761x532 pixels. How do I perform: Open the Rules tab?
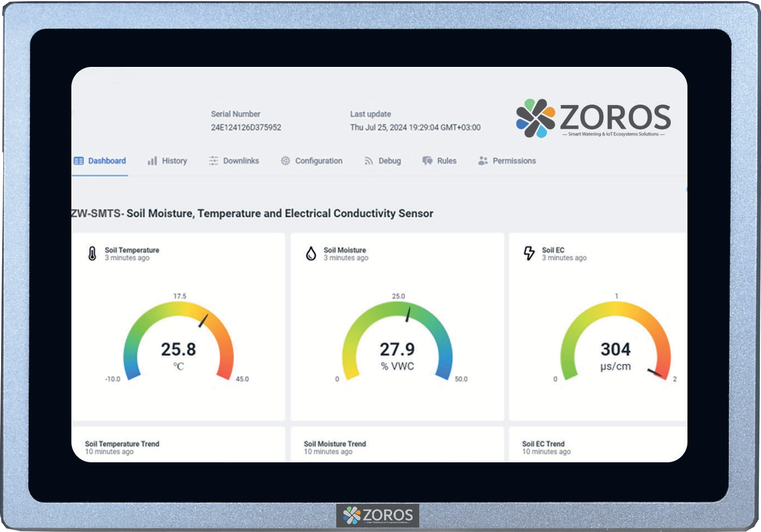(446, 160)
